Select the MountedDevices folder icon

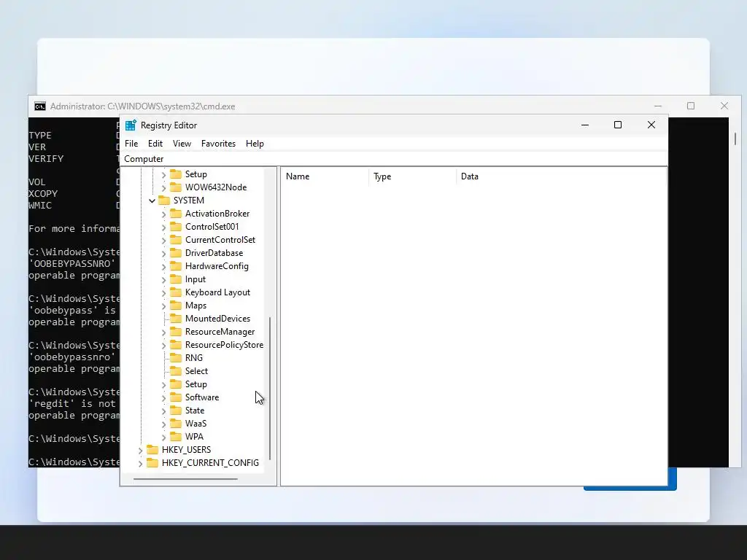(x=176, y=318)
